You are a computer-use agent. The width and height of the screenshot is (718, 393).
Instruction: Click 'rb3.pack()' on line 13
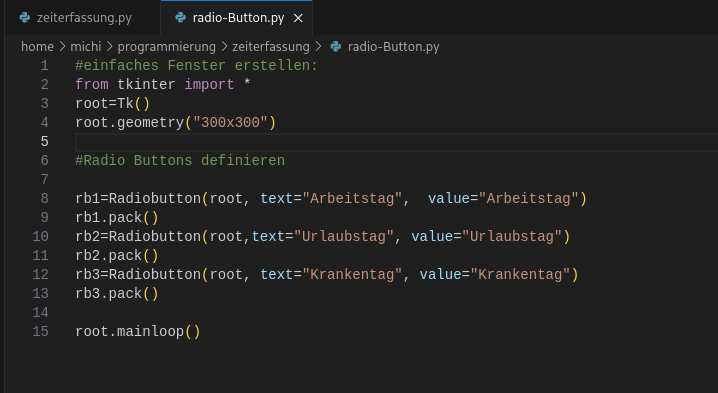pos(117,294)
